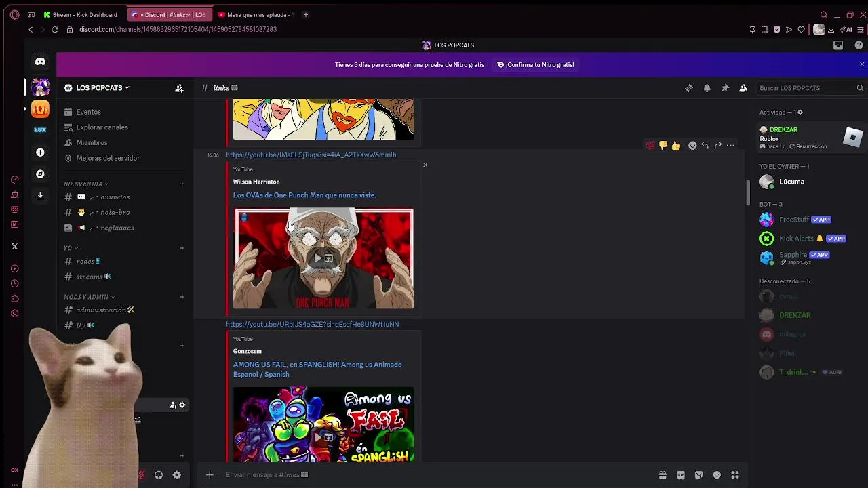Dismiss Nitro banner with X

coord(862,64)
